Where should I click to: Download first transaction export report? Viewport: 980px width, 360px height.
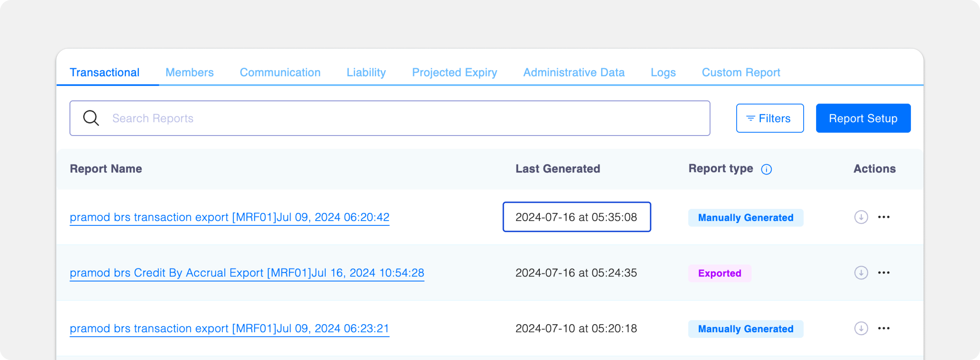(x=861, y=217)
